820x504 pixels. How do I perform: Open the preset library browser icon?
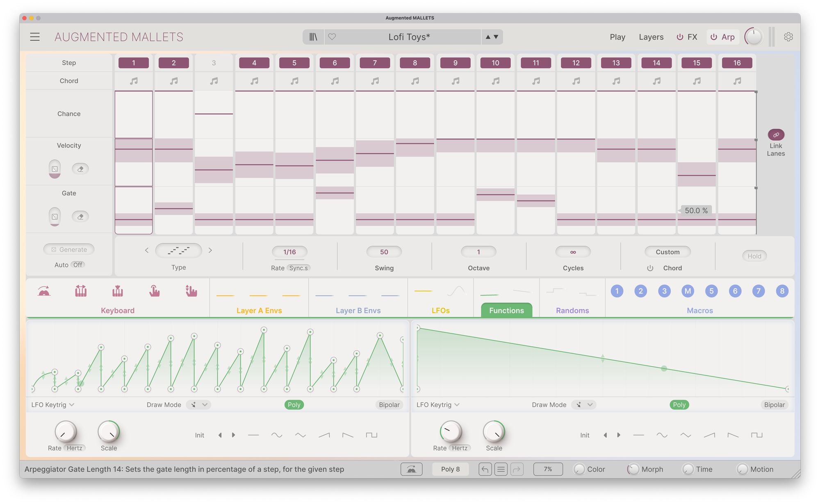coord(313,37)
